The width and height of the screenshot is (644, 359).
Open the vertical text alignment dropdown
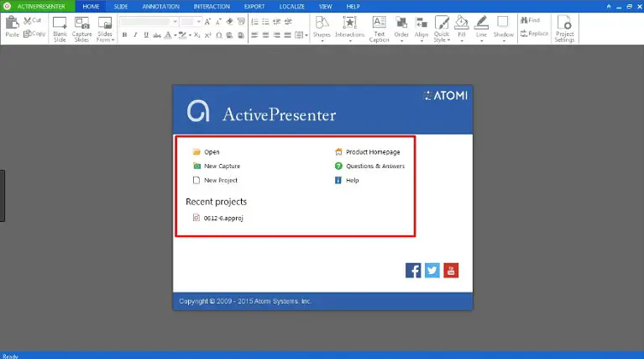pos(301,35)
